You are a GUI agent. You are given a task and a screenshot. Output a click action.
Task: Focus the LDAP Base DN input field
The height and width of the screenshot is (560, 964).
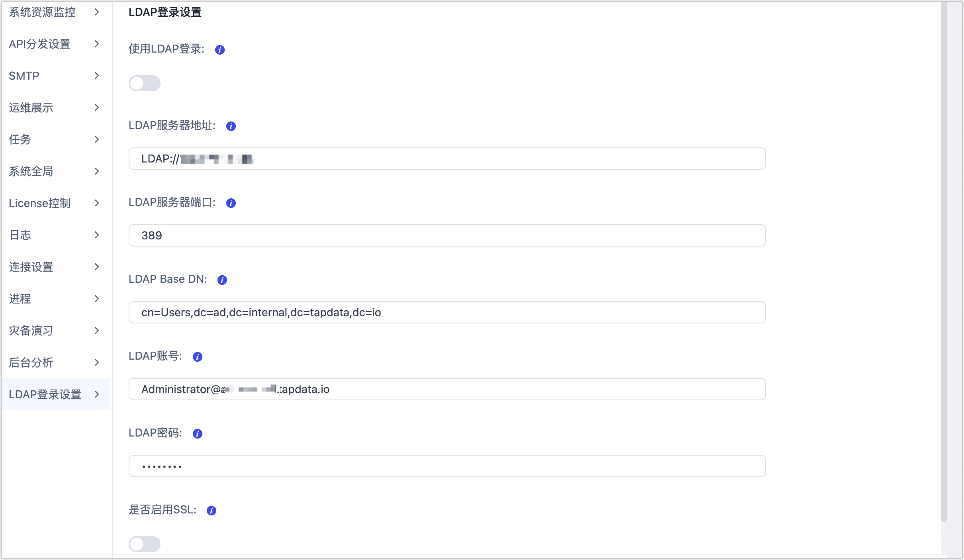pyautogui.click(x=447, y=312)
